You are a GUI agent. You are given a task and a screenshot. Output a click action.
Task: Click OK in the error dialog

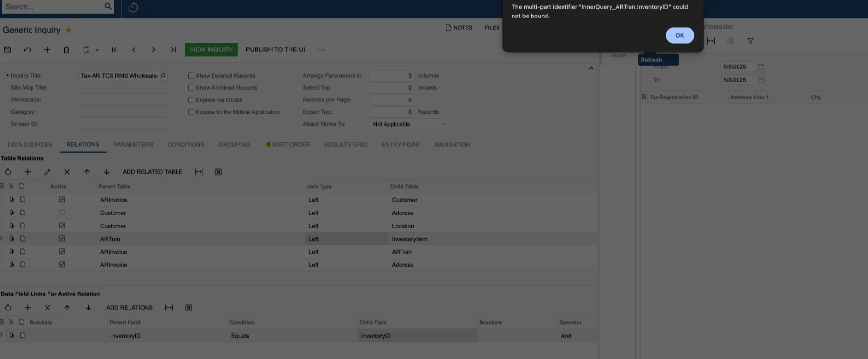[x=680, y=35]
